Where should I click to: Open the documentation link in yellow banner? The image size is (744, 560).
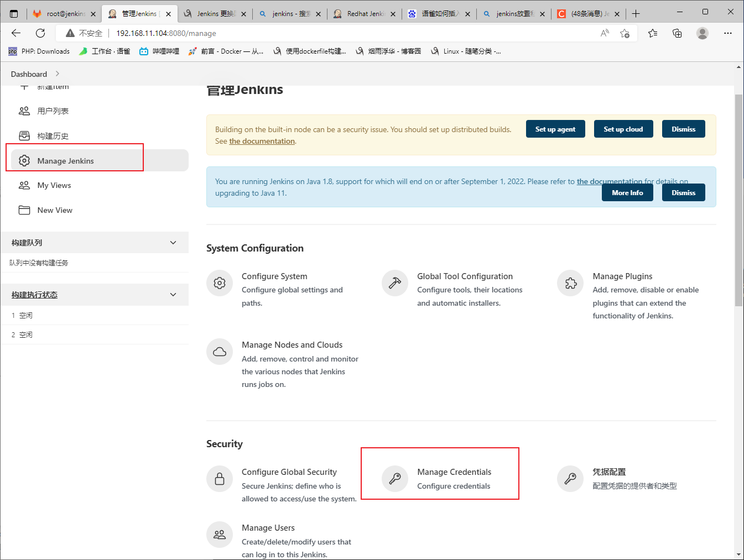(262, 141)
